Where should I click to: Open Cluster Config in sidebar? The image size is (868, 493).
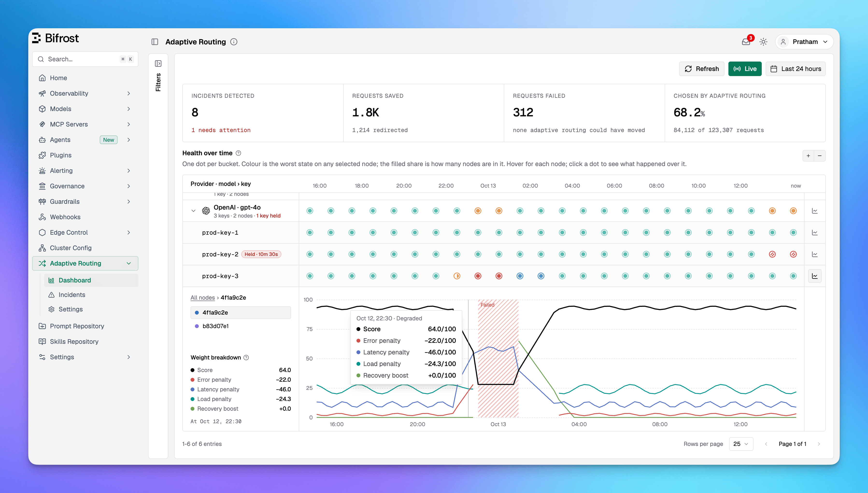coord(85,248)
